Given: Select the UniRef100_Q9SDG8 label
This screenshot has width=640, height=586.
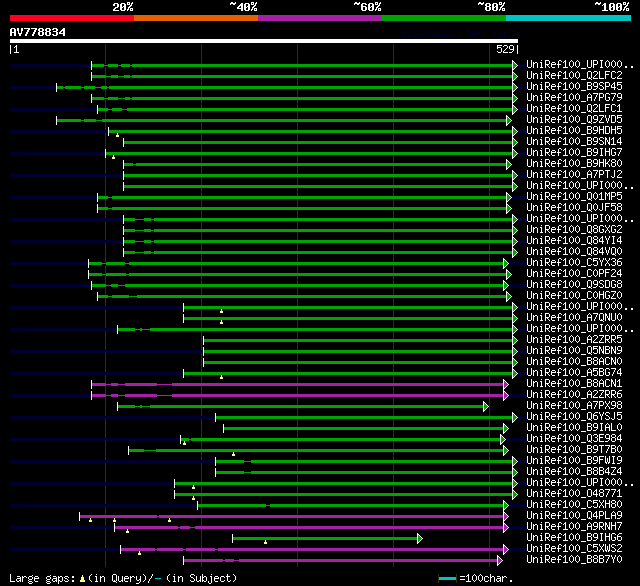Looking at the screenshot, I should tap(574, 285).
